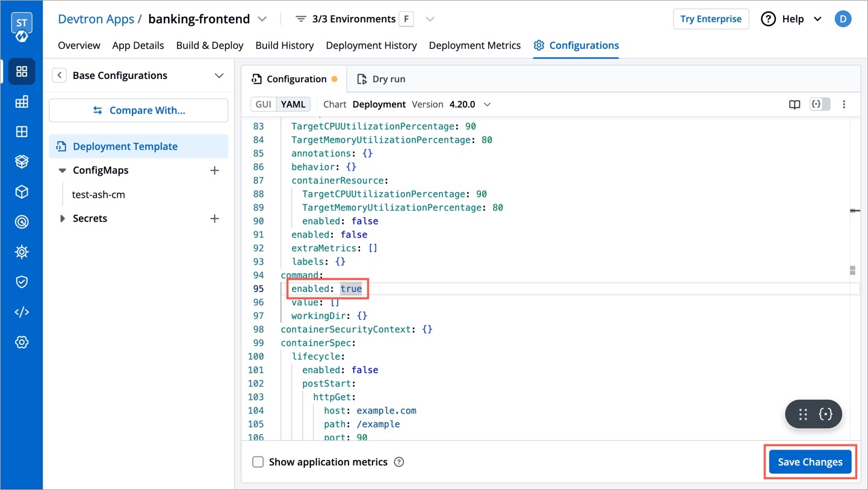
Task: Click the Save Changes button
Action: pyautogui.click(x=810, y=462)
